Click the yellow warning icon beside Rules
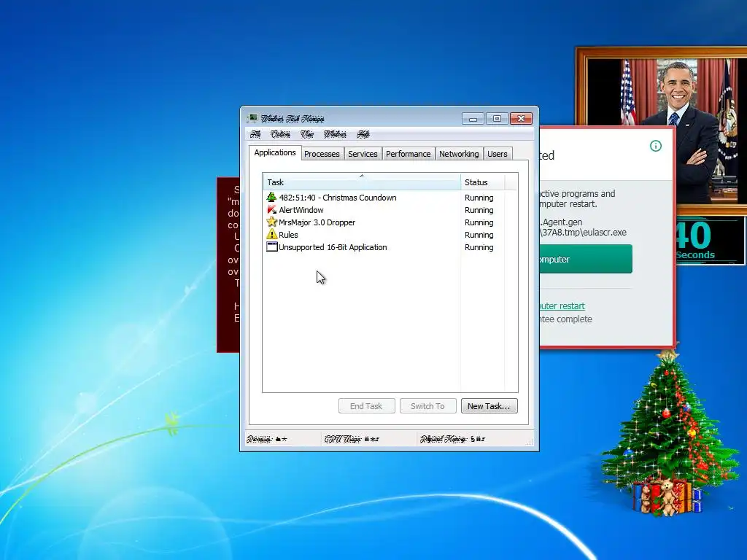 tap(271, 234)
